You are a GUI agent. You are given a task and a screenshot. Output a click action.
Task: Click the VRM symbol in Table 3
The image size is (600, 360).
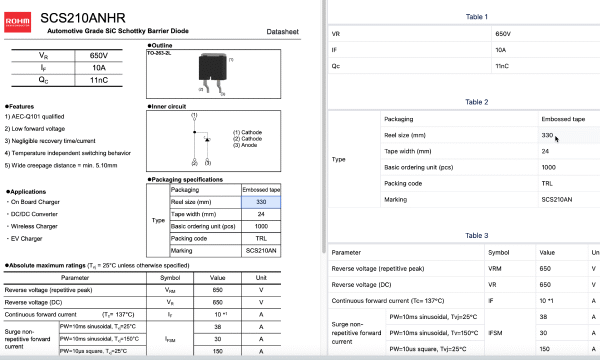click(494, 269)
